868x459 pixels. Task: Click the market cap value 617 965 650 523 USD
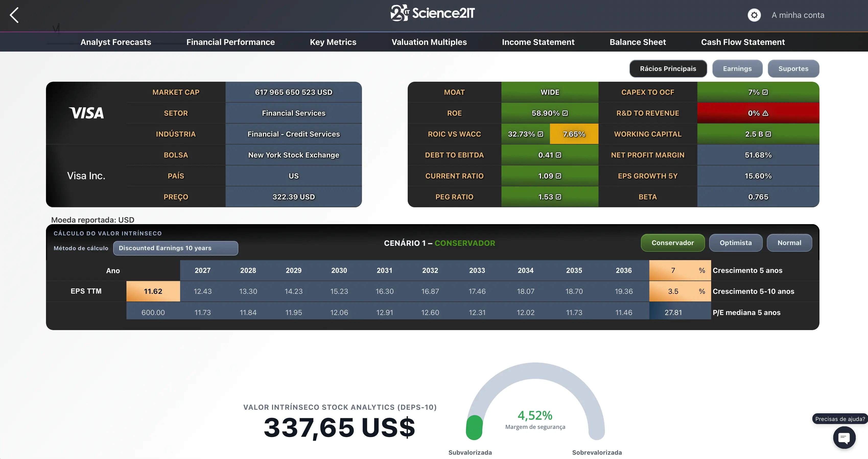coord(294,92)
